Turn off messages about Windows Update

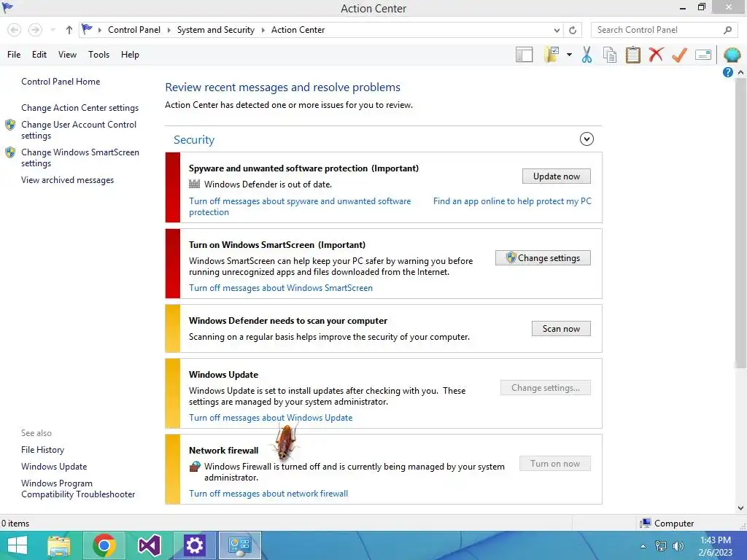point(271,418)
